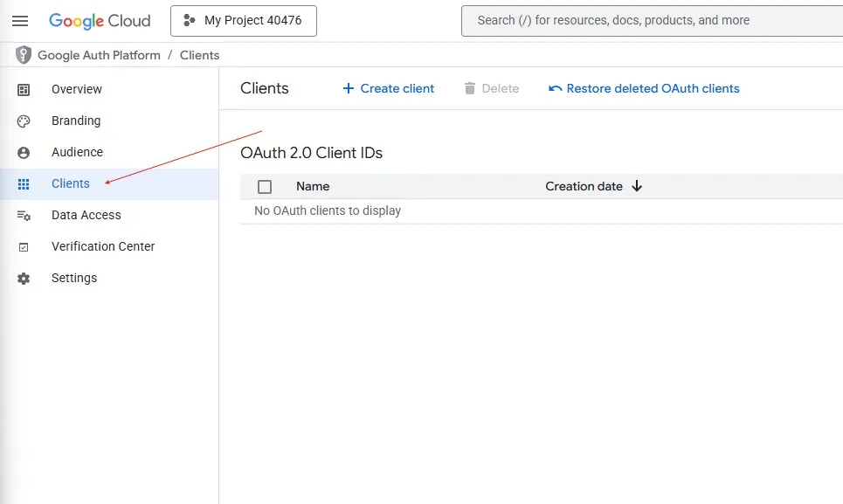Click the Verification Center checkbox icon
Screen dimensions: 843x504
pyautogui.click(x=24, y=247)
